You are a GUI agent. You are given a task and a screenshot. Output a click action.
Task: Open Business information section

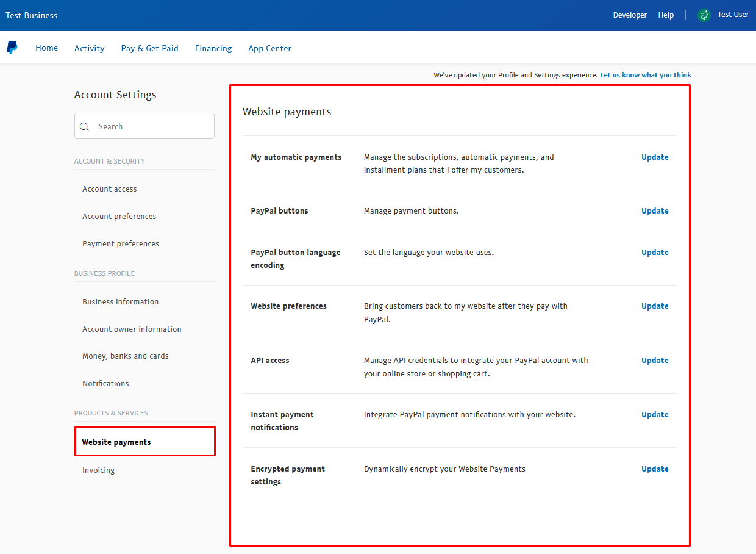121,302
